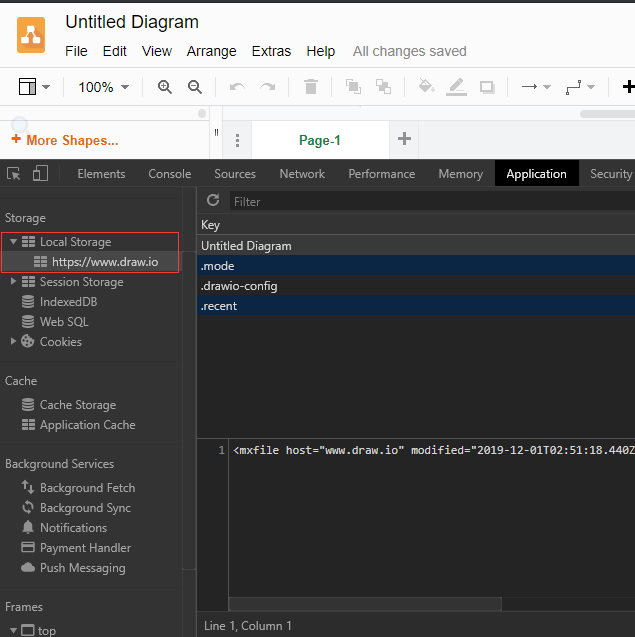Click the zoom out magnifier icon
The height and width of the screenshot is (637, 635).
pos(195,87)
